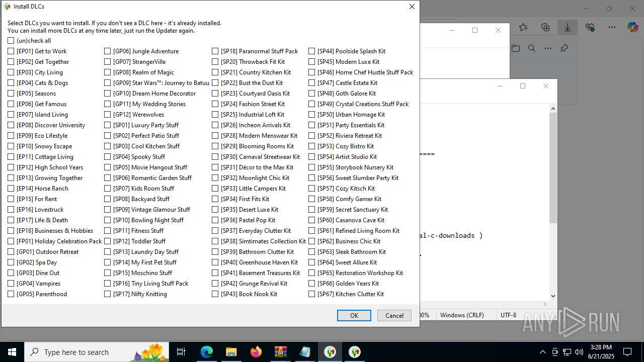Screen dimensions: 644x362
Task: Enable [EP17] Life & Death pack
Action: [11, 220]
